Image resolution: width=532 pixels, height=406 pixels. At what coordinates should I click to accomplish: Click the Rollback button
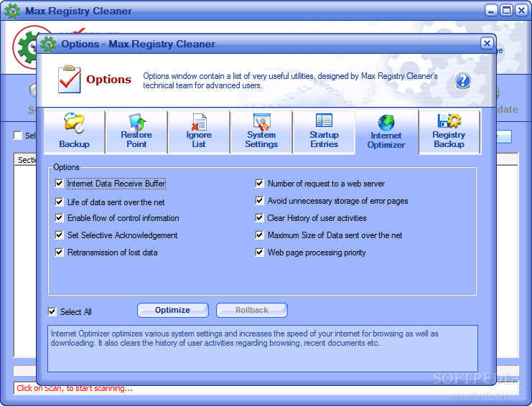coord(252,310)
